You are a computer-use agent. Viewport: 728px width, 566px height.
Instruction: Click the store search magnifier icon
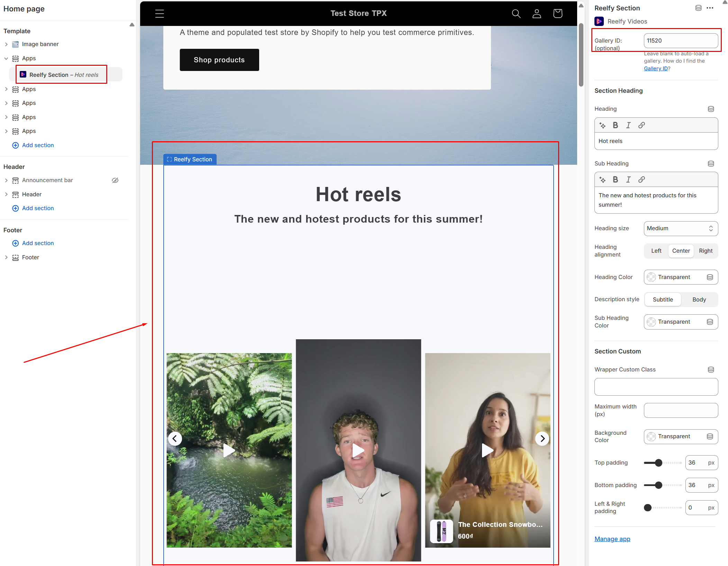pyautogui.click(x=516, y=14)
